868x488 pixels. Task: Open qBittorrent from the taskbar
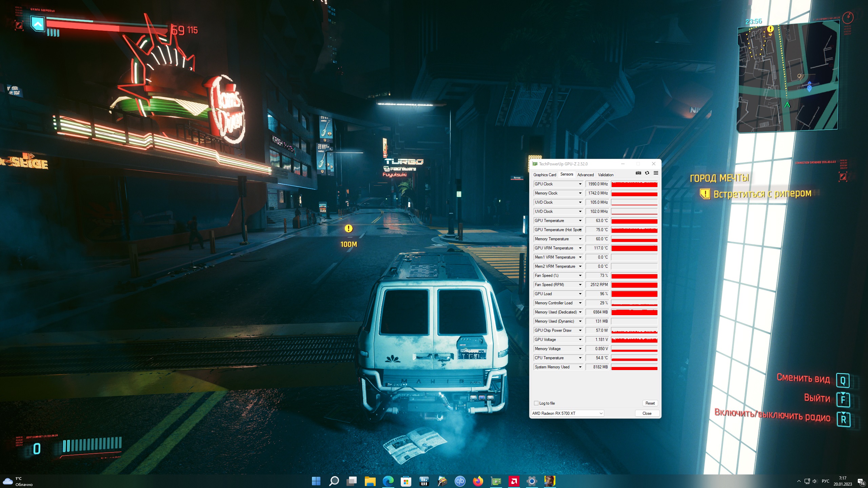460,481
